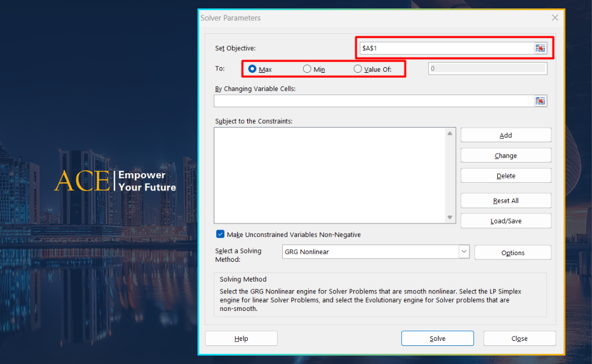Select the Max radio button
Screen dimensions: 592x364
point(252,69)
